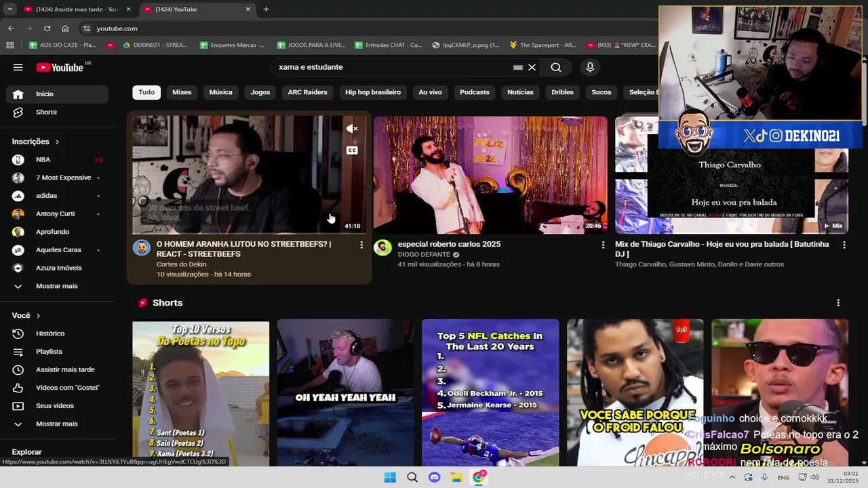Open Top 5 NFL Catches short
The width and height of the screenshot is (868, 488).
pos(490,393)
